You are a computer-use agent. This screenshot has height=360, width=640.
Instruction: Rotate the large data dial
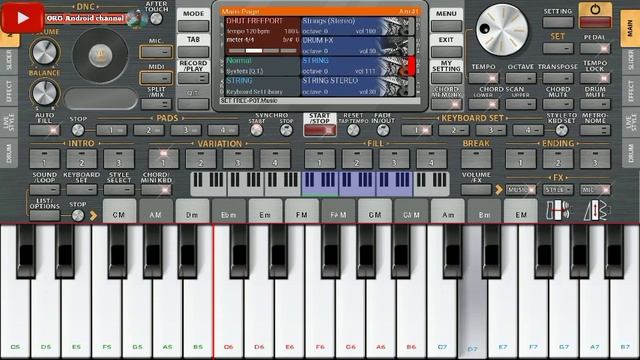tap(502, 30)
